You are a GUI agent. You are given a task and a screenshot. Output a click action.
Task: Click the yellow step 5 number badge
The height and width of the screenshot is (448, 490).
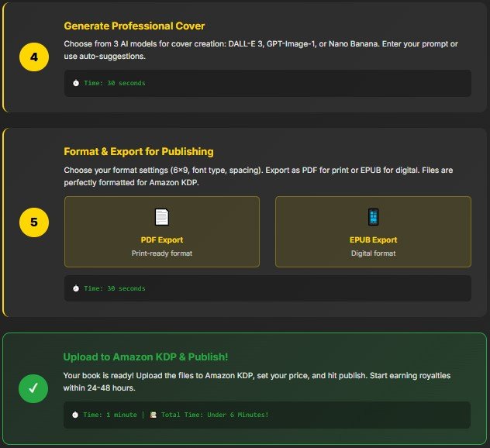click(x=33, y=222)
